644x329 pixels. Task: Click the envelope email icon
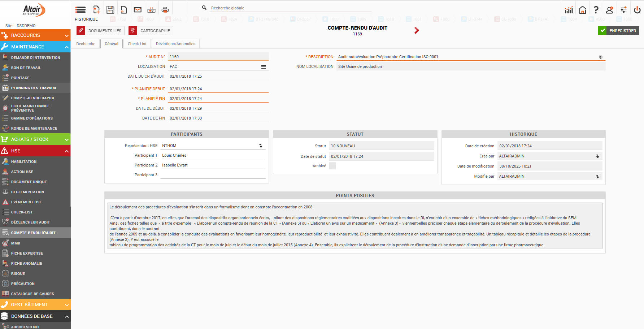click(138, 10)
